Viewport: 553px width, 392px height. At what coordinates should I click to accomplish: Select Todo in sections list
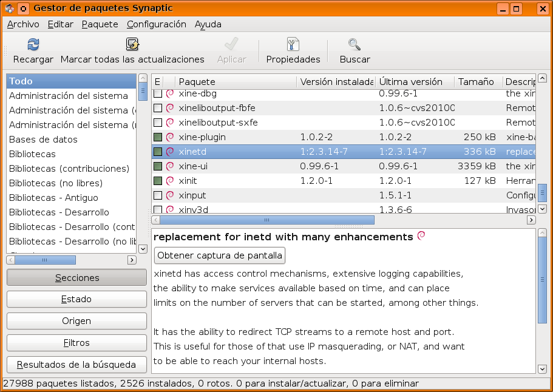click(x=71, y=81)
